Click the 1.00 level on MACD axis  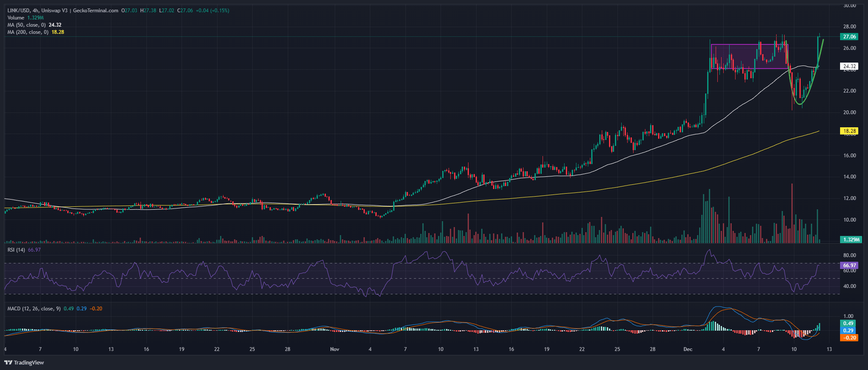(848, 316)
